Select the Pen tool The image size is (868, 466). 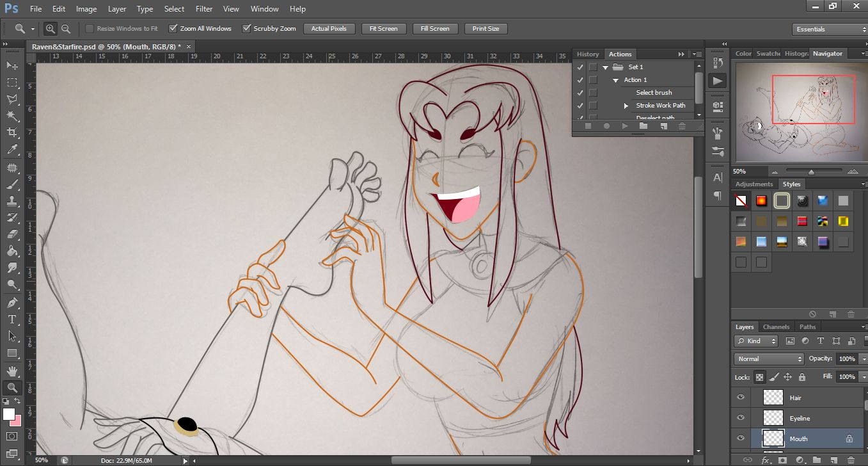(12, 303)
